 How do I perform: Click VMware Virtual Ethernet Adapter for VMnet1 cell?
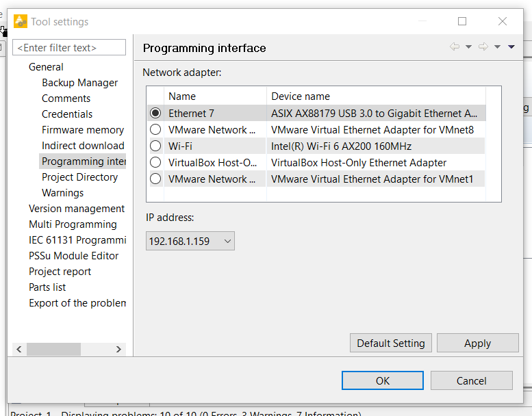click(x=377, y=179)
